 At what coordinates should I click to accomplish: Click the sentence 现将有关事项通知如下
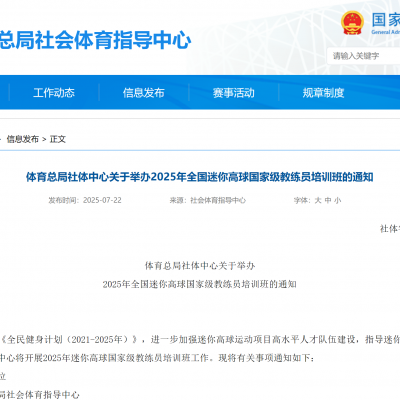[266, 358]
